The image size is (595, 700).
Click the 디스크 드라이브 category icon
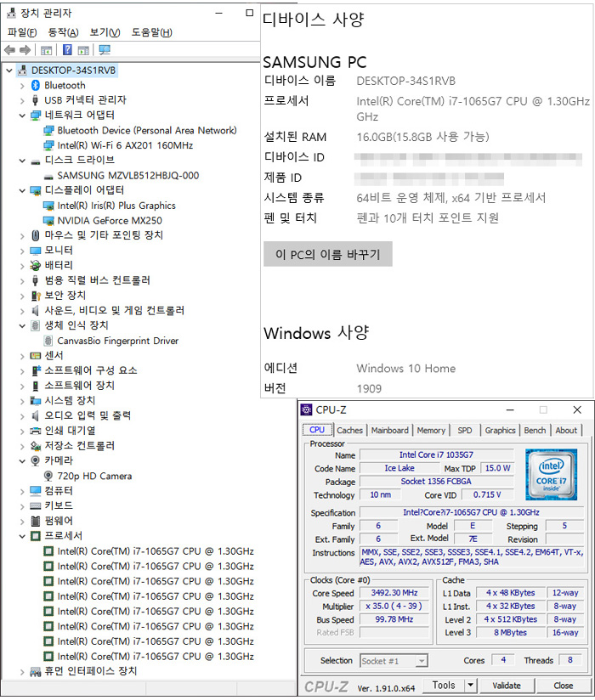pyautogui.click(x=36, y=161)
